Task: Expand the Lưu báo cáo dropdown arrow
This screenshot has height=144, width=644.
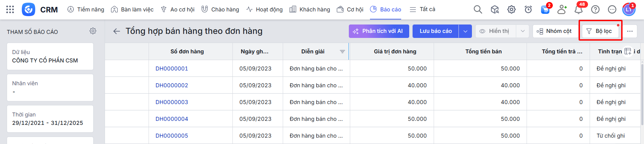Action: point(465,31)
